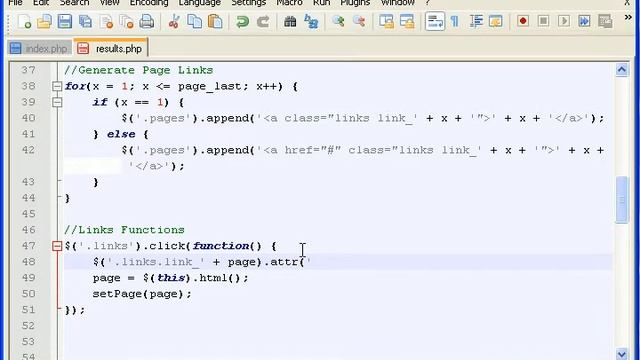Click the Copy icon
The width and height of the screenshot is (640, 360).
pos(194,21)
